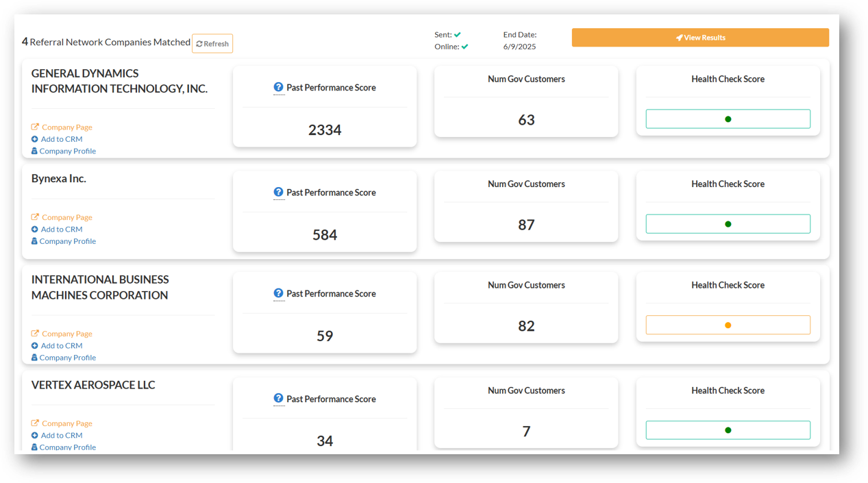Viewport: 868px width, 483px height.
Task: Click orange health indicator dot for IBM
Action: click(x=728, y=325)
